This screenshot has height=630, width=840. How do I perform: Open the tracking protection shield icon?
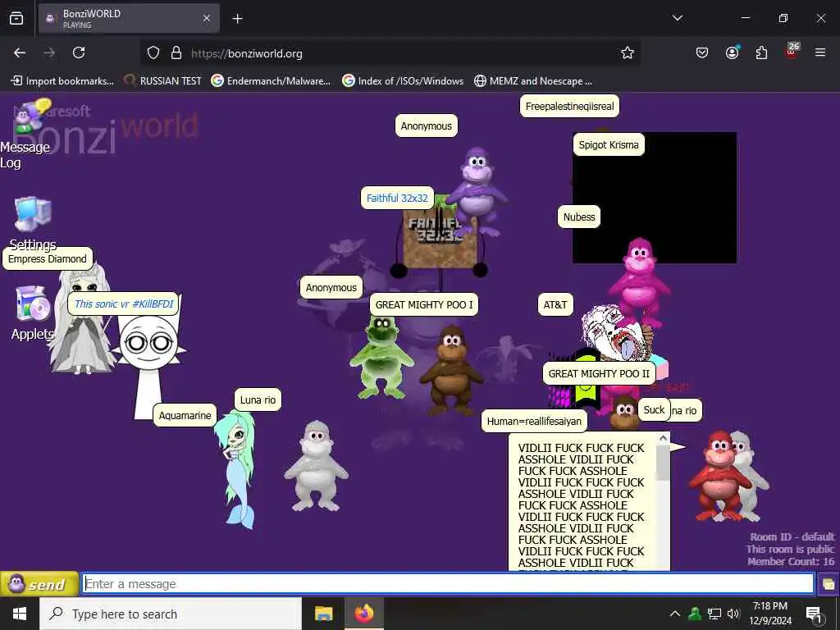[x=153, y=52]
